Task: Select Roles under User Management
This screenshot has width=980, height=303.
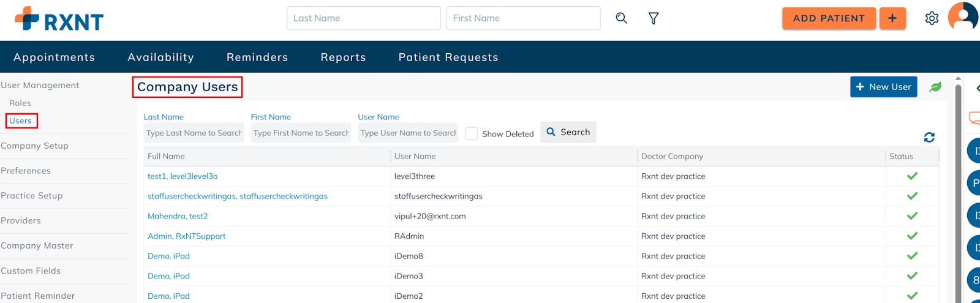Action: point(20,103)
